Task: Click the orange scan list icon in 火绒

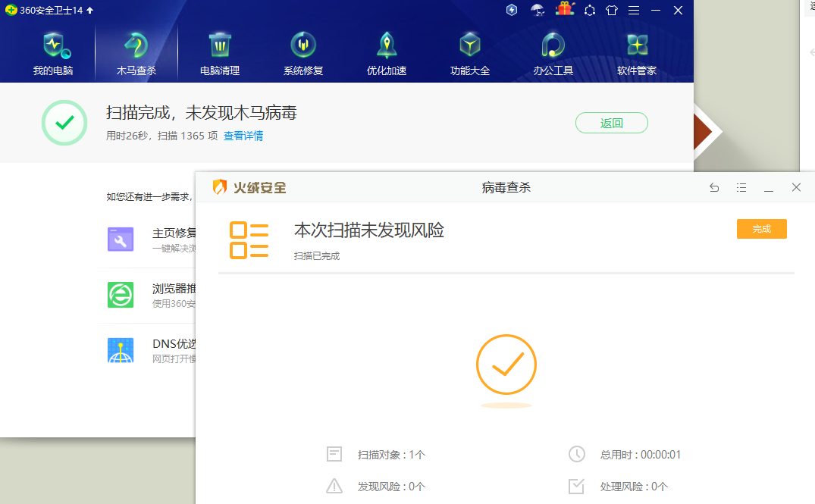Action: tap(249, 240)
